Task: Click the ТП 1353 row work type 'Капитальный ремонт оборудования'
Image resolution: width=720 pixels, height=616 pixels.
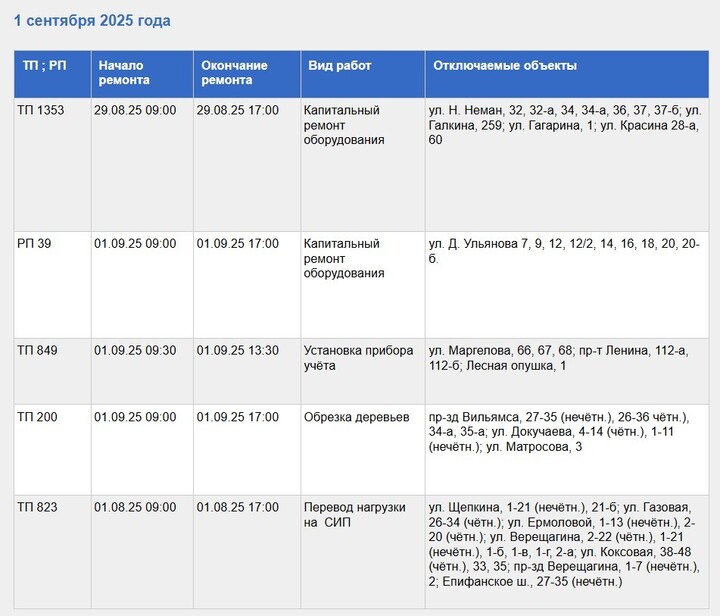Action: [x=363, y=164]
